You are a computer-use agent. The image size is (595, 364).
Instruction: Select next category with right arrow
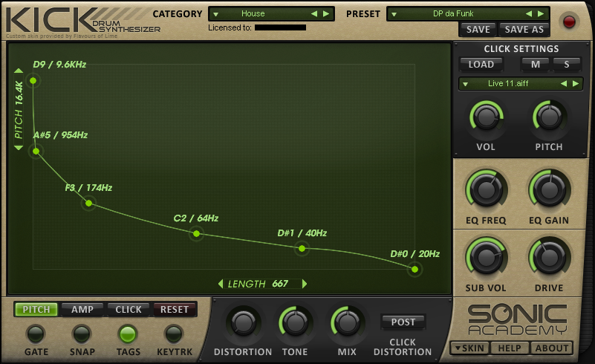click(326, 13)
